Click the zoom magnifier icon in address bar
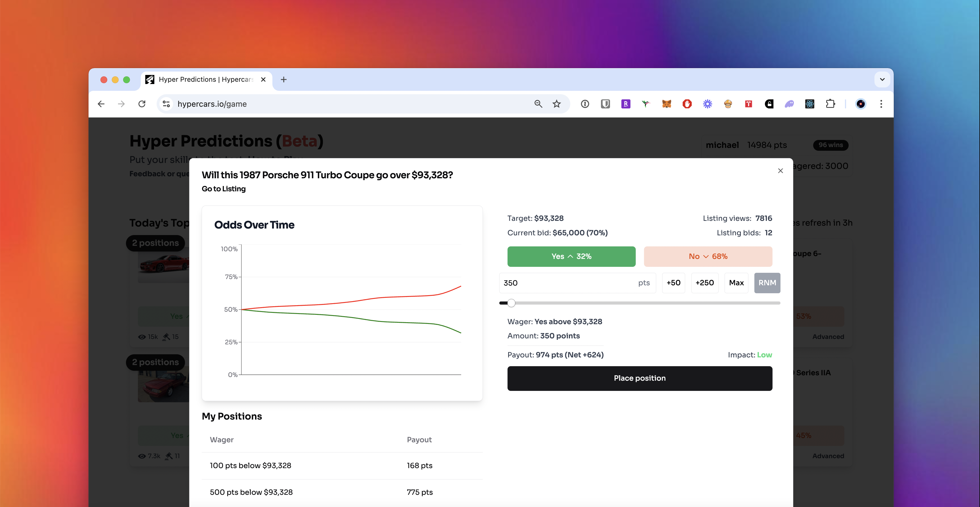980x507 pixels. click(x=538, y=104)
